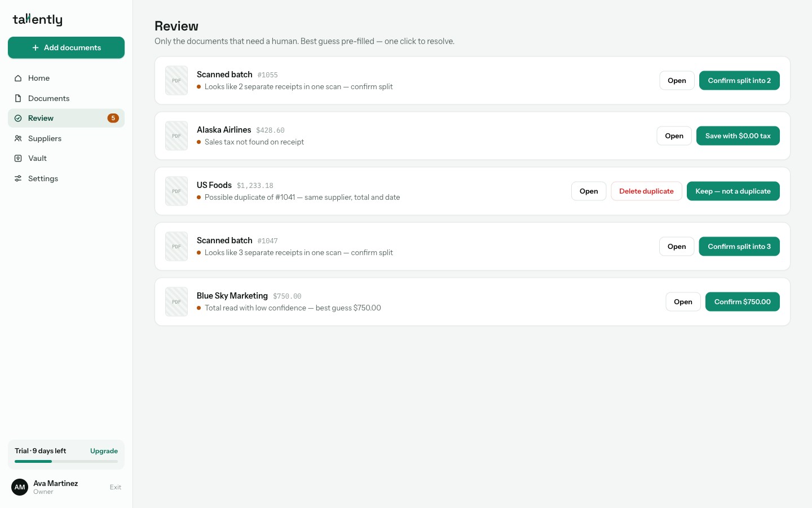Click the Blue Sky Marketing title
Image resolution: width=812 pixels, height=508 pixels.
(x=232, y=296)
